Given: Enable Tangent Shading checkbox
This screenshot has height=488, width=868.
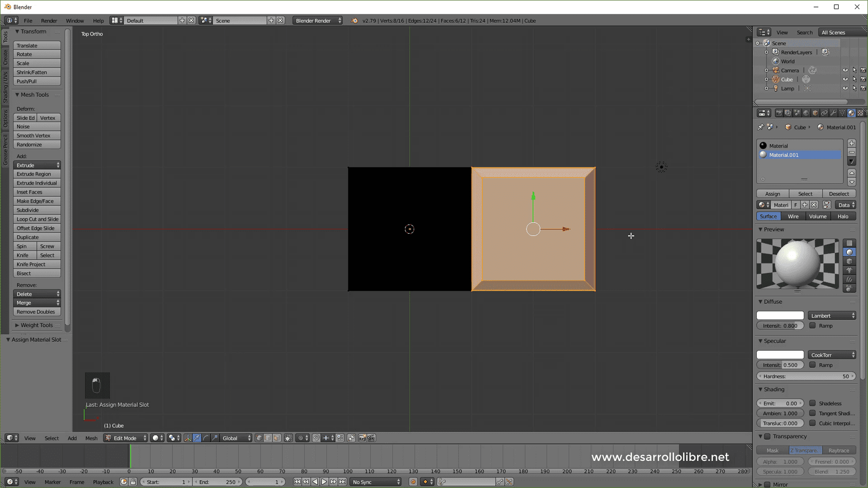Looking at the screenshot, I should pyautogui.click(x=813, y=413).
